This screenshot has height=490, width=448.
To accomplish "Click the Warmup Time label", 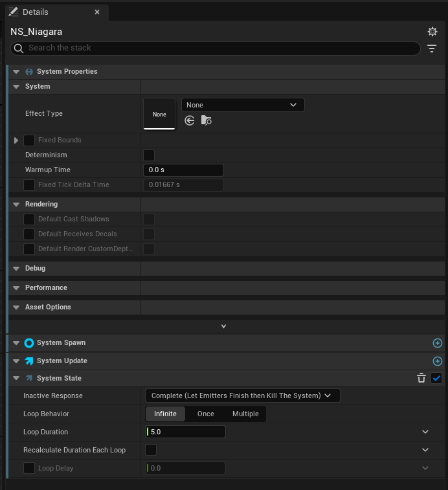I will point(47,170).
